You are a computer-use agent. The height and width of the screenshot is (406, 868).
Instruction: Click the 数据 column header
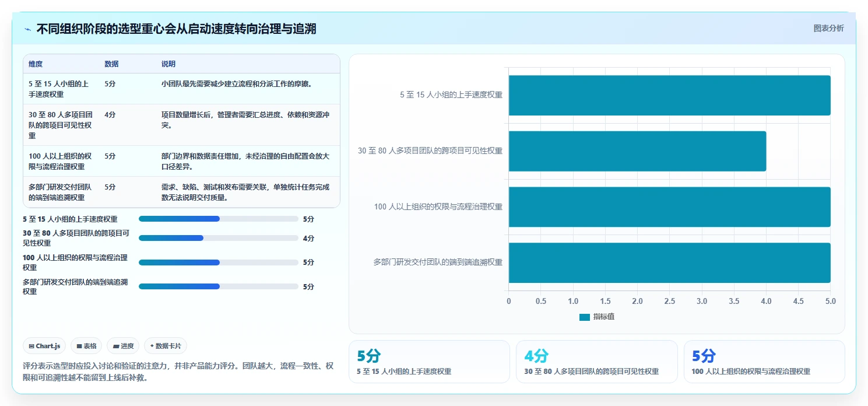128,64
